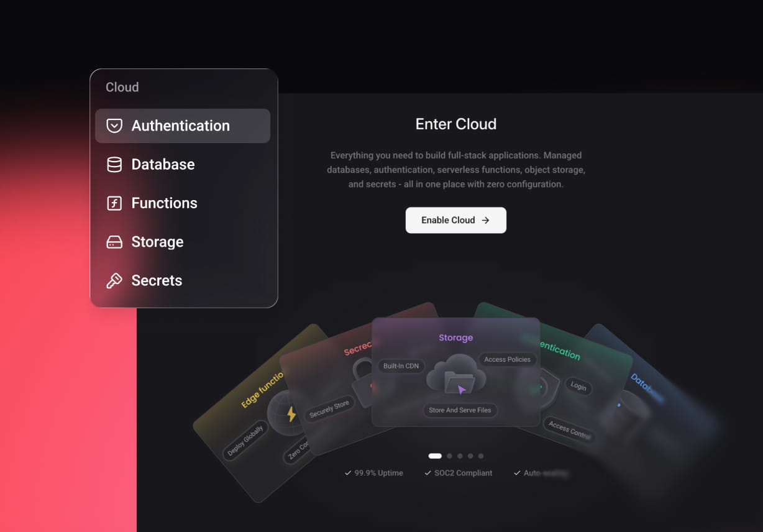Viewport: 763px width, 532px height.
Task: Go to the fourth carousel dot
Action: click(x=470, y=456)
